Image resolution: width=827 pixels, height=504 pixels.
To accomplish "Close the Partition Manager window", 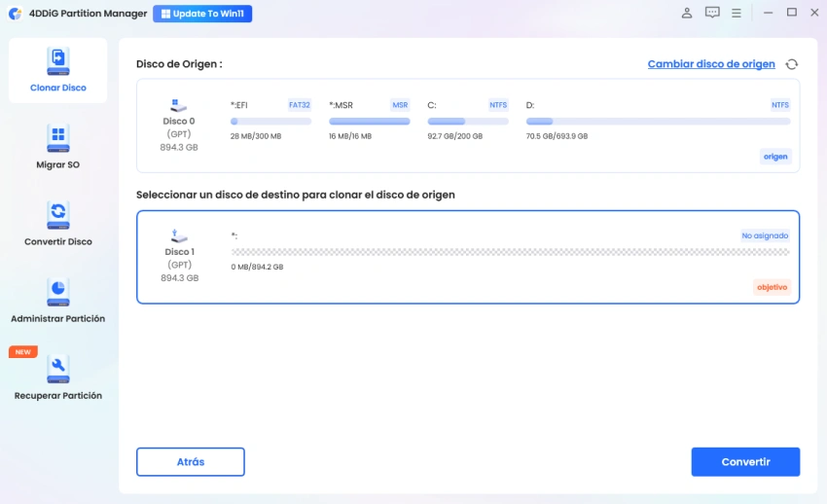I will pos(814,13).
